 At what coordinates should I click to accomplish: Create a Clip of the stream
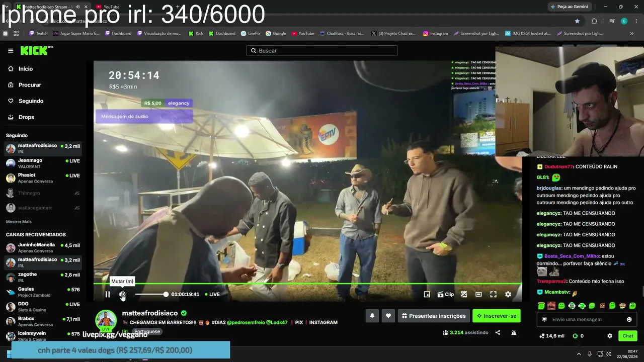click(x=445, y=294)
